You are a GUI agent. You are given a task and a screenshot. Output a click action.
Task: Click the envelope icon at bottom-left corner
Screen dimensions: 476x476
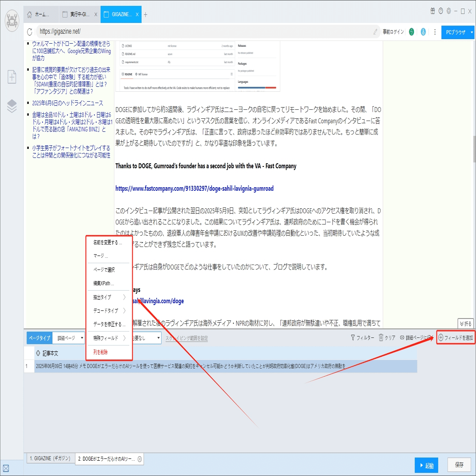(x=6, y=468)
